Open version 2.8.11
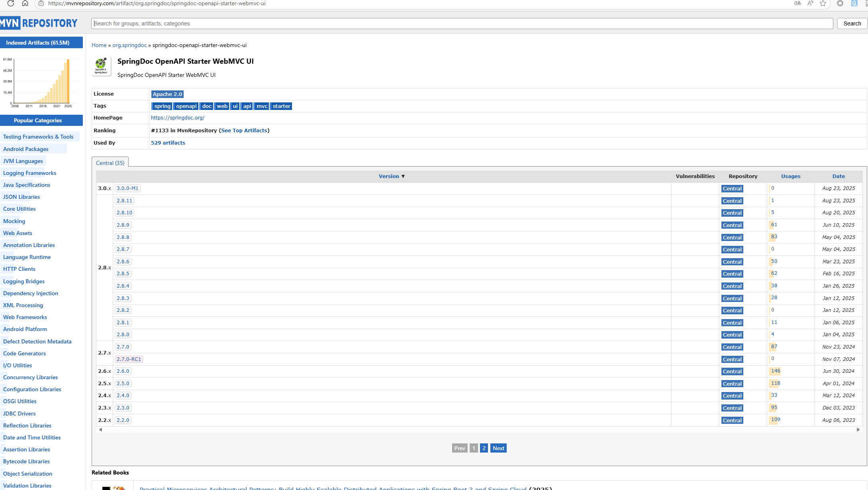The height and width of the screenshot is (490, 868). [124, 201]
